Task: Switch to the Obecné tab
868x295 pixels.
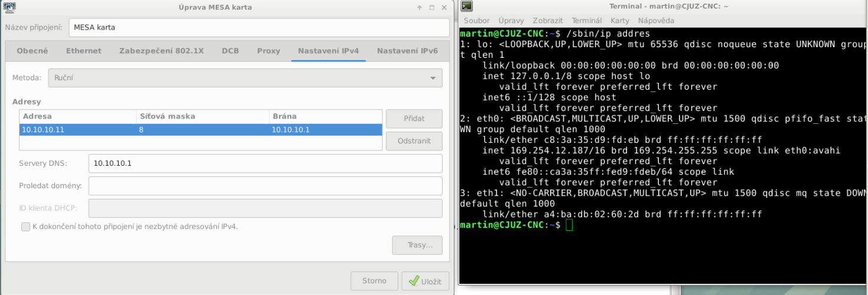Action: [x=32, y=51]
